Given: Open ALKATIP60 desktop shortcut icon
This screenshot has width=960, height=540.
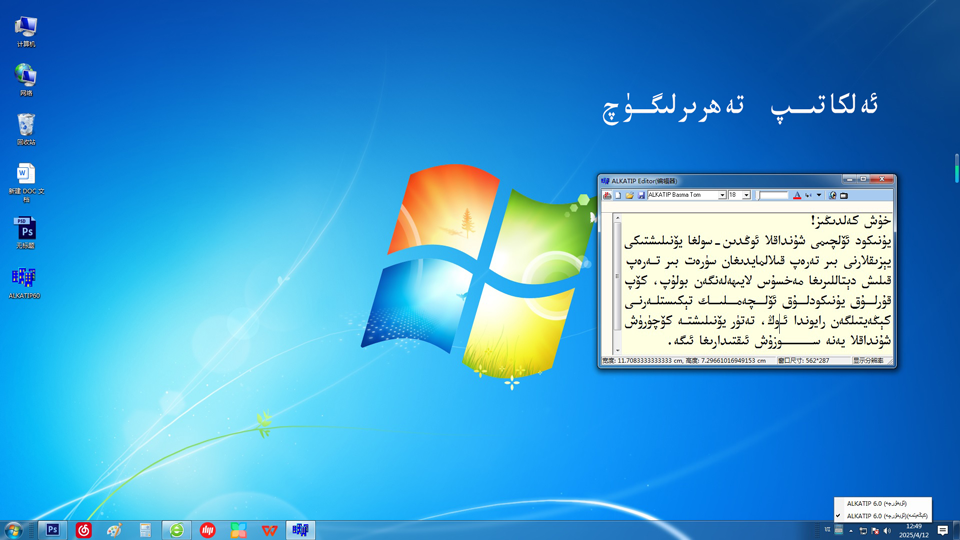Looking at the screenshot, I should pos(24,278).
